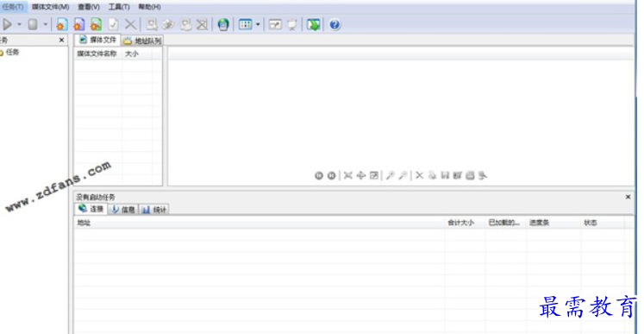Viewport: 644px width, 334px height.
Task: Click the fit-to-window arrows icon in viewer
Action: click(x=348, y=176)
